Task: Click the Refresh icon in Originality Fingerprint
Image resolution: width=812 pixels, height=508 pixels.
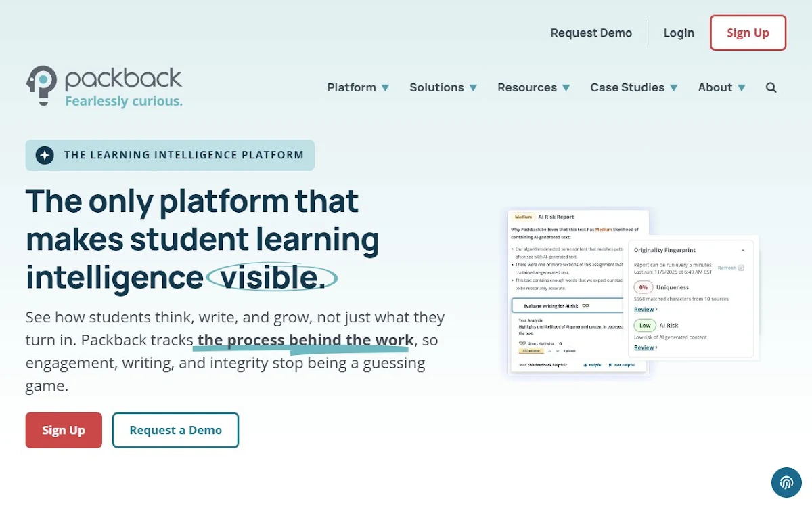Action: 741,268
